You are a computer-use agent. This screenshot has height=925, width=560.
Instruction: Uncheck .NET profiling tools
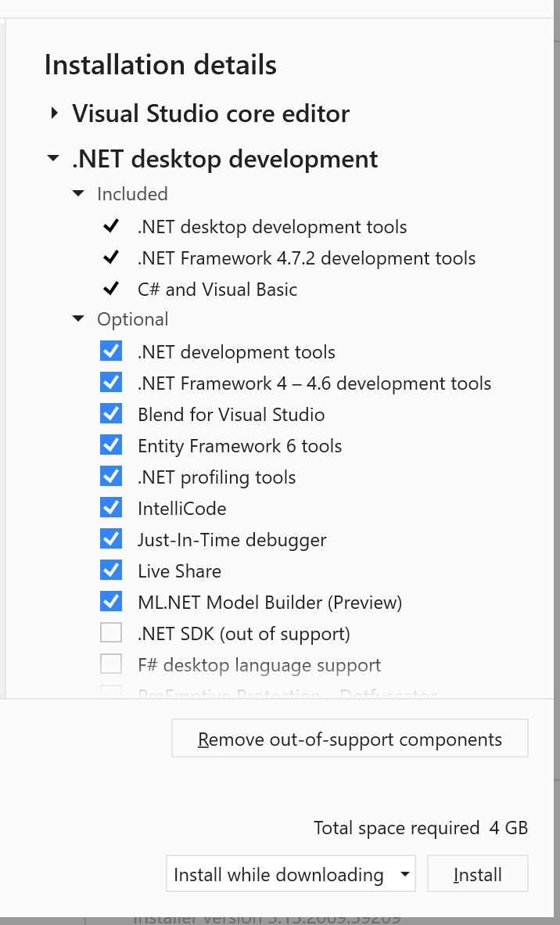[x=111, y=476]
